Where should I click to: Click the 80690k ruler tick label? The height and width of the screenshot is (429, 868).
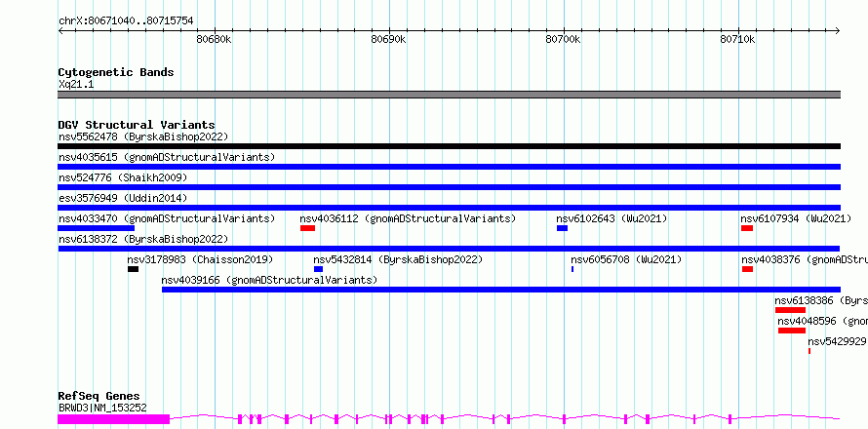[388, 39]
